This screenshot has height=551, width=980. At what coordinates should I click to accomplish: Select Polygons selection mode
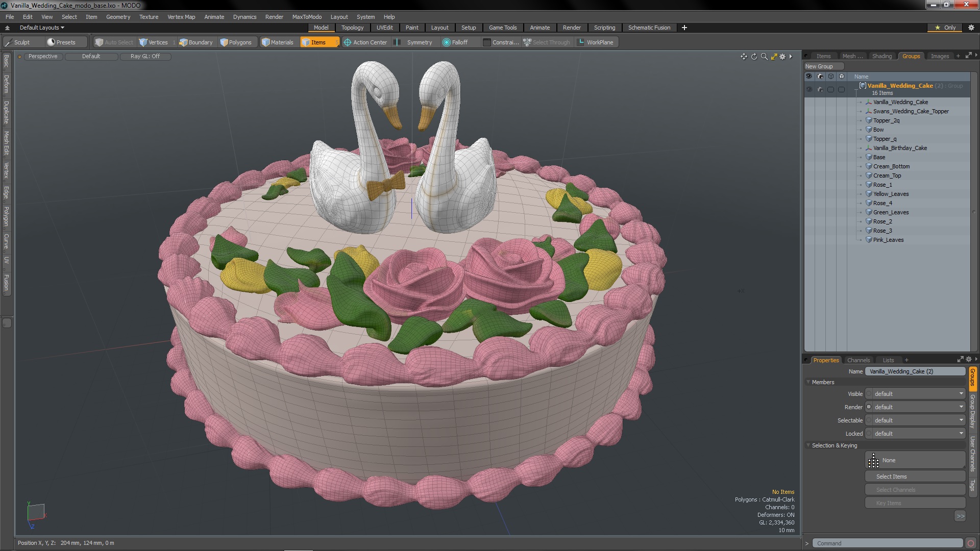pyautogui.click(x=236, y=42)
